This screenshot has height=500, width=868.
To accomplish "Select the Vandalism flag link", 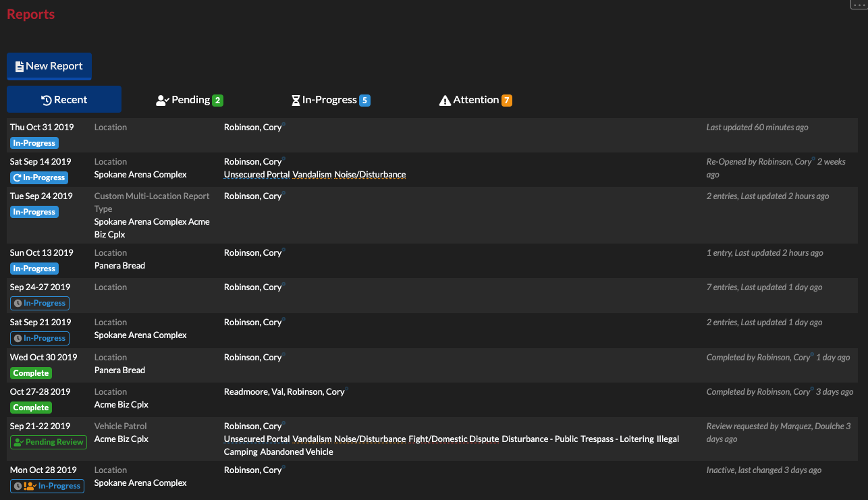I will 312,174.
